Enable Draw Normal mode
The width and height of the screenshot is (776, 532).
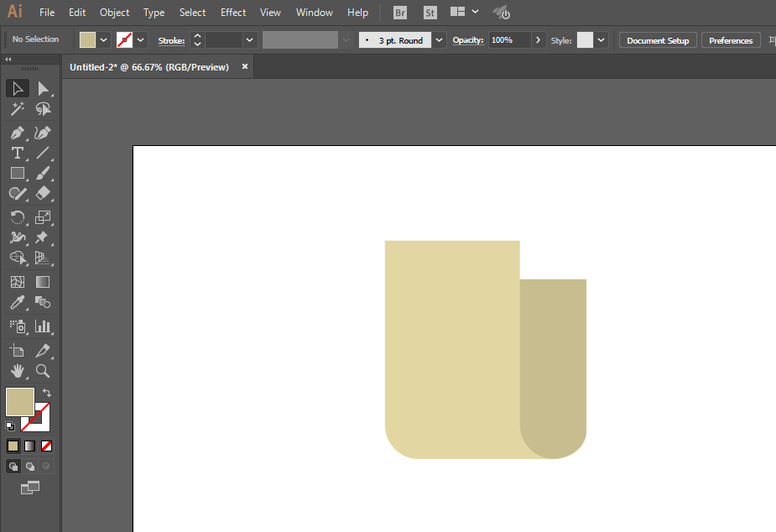pos(13,467)
